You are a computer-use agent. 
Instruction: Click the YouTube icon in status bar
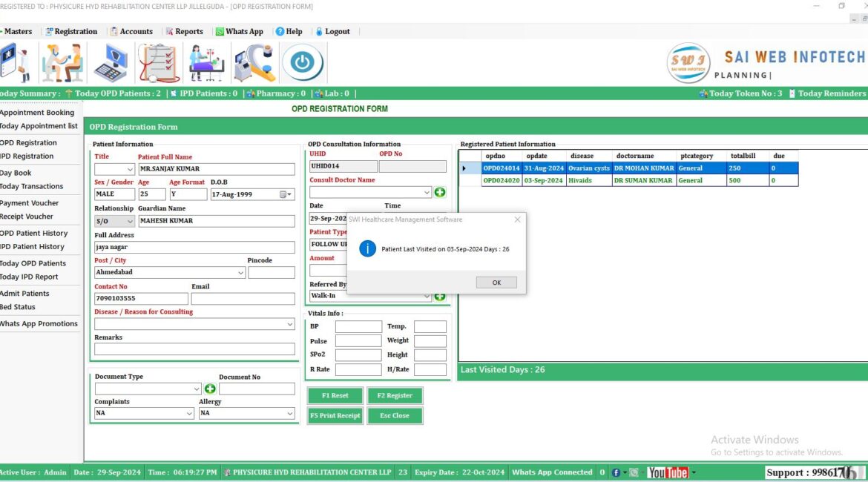668,472
